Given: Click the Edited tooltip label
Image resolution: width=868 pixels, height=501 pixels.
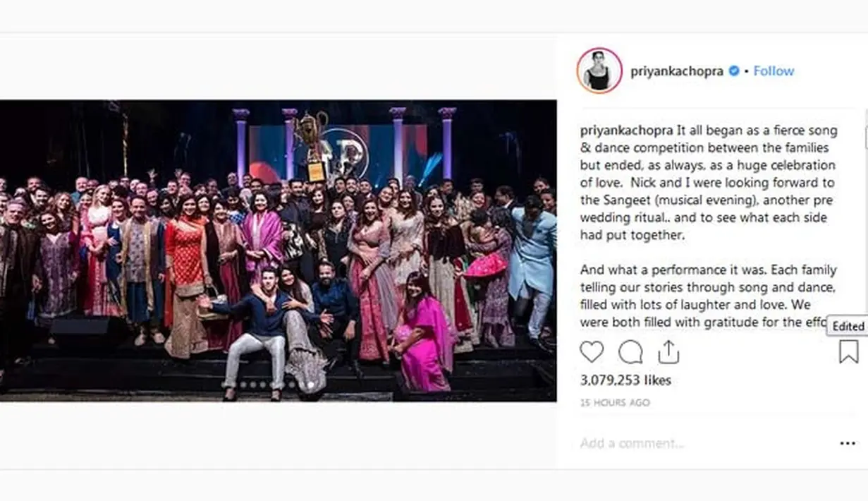Looking at the screenshot, I should (847, 326).
